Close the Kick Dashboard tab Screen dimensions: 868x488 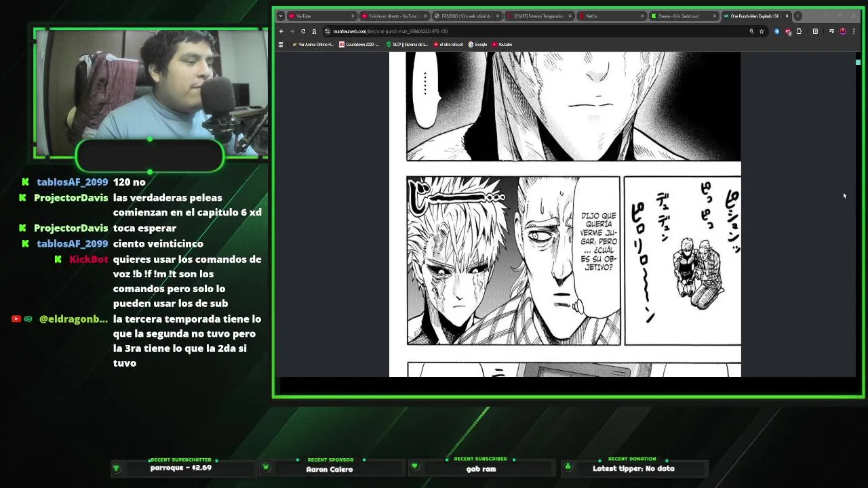(714, 16)
